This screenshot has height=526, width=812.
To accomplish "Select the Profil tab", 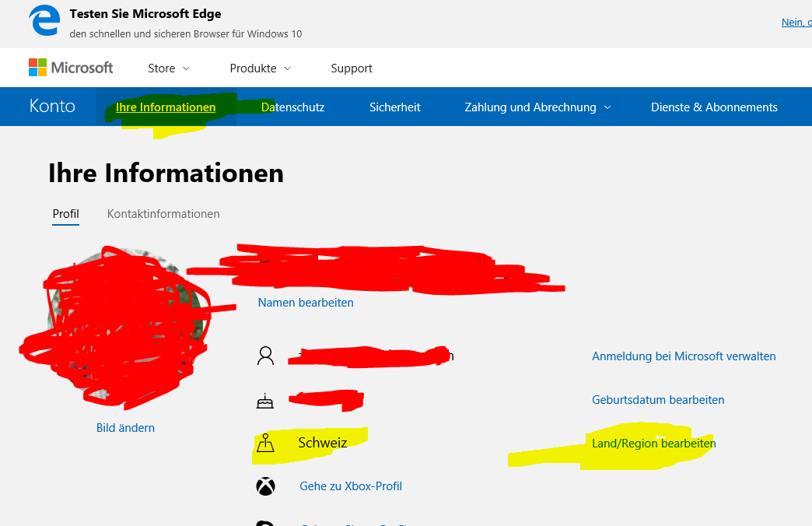I will [x=66, y=214].
